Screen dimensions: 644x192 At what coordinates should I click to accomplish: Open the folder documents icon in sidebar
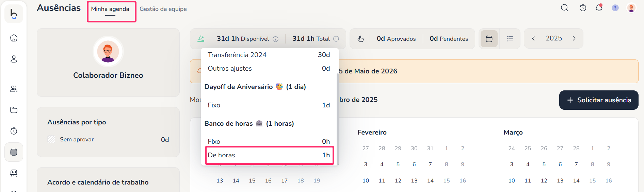[14, 110]
